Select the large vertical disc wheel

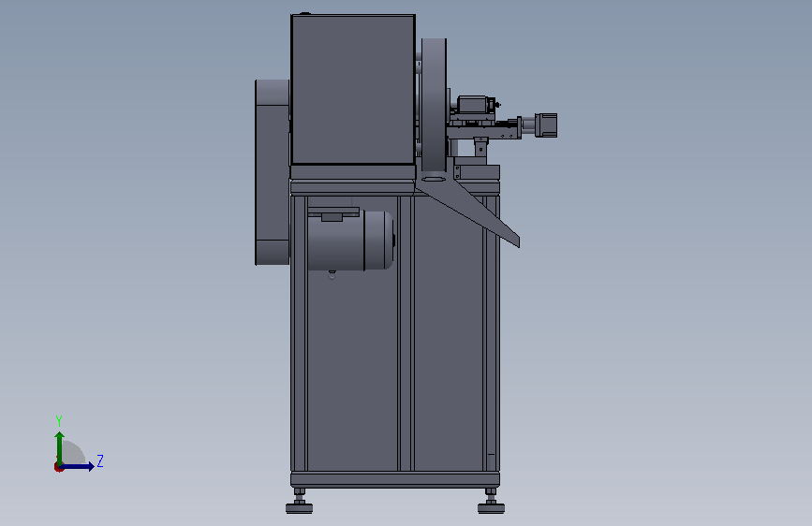[434, 105]
